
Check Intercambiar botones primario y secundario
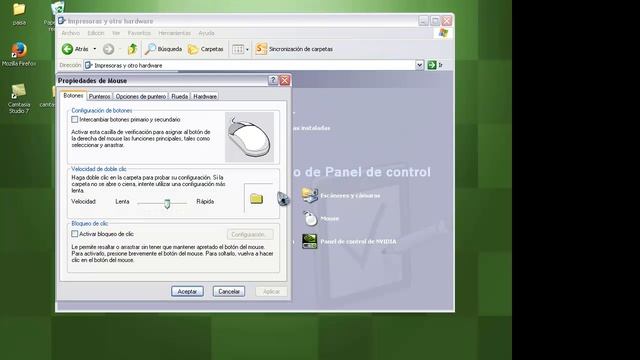pos(74,120)
